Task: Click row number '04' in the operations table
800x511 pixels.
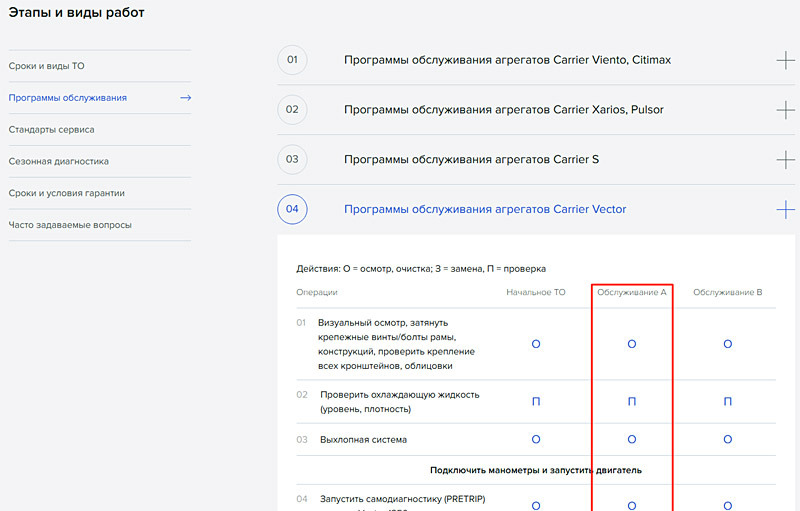Action: click(302, 499)
